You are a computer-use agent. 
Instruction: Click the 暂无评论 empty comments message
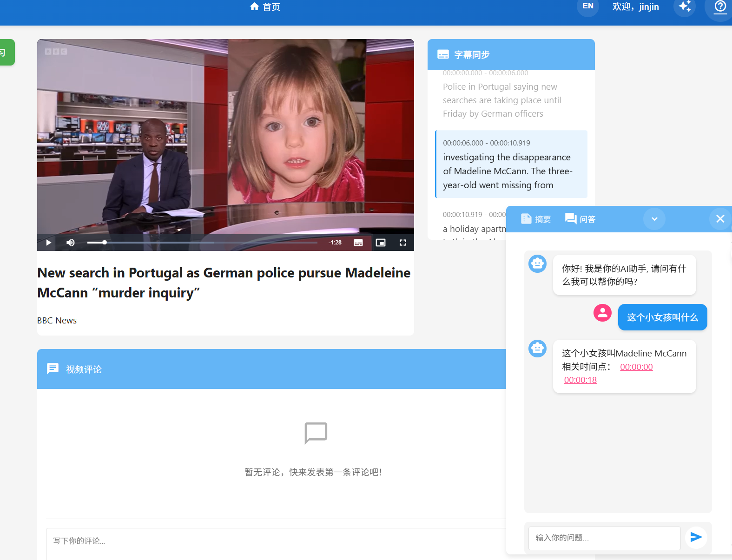pyautogui.click(x=313, y=472)
